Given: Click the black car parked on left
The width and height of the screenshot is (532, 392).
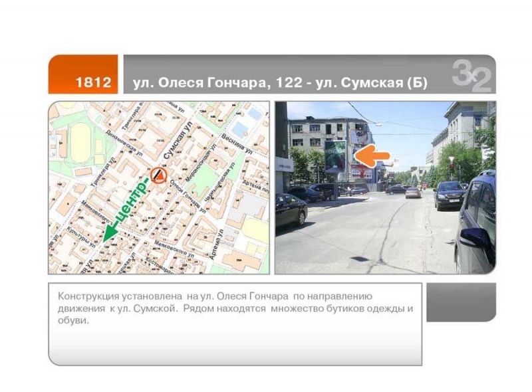Looking at the screenshot, I should pos(291,210).
